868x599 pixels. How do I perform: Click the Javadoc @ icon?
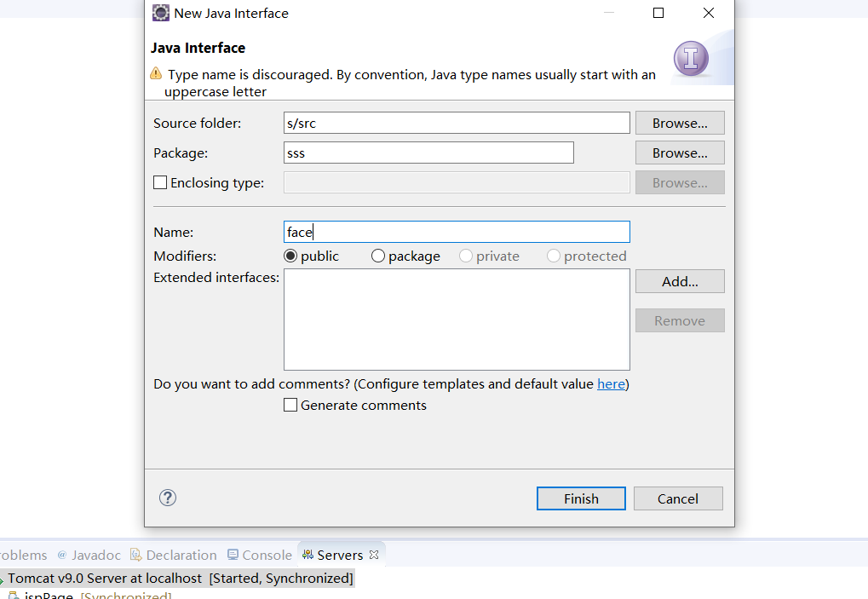[x=61, y=555]
